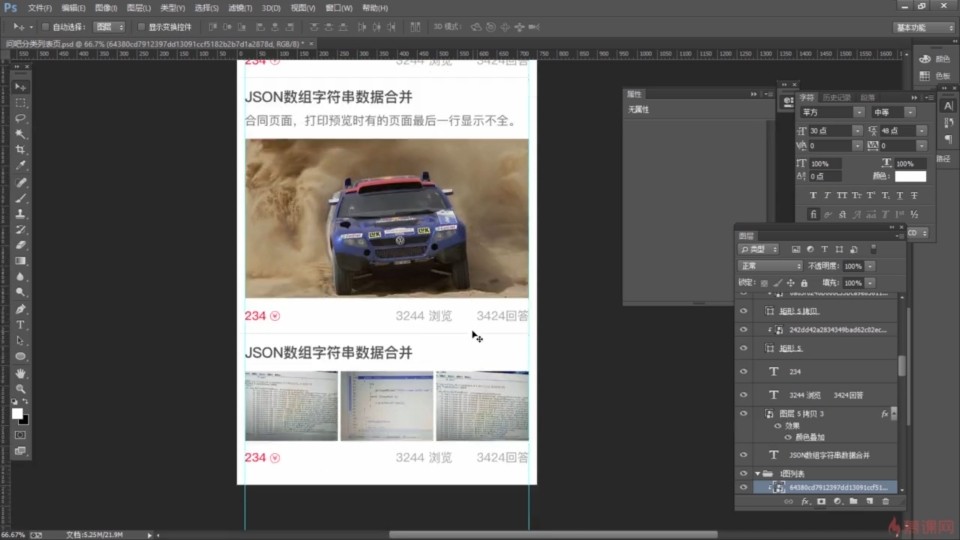Screen dimensions: 960x540
Task: Collapse the 1图列表 layer group
Action: tap(757, 473)
